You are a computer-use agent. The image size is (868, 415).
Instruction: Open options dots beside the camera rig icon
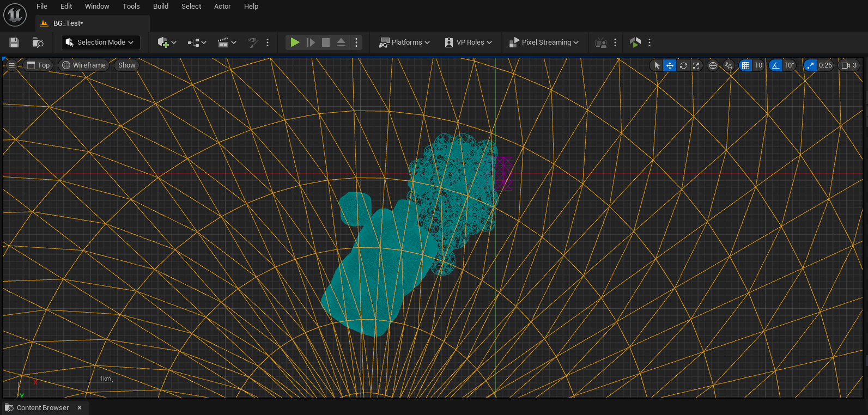[x=615, y=42]
